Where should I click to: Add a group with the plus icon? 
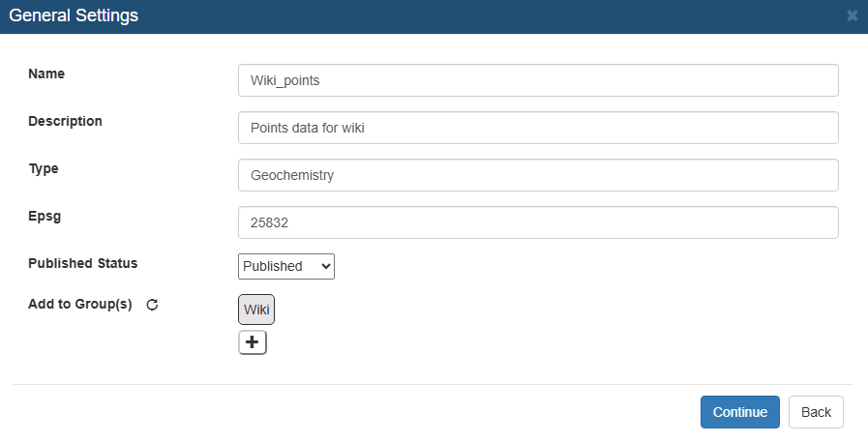click(x=253, y=342)
